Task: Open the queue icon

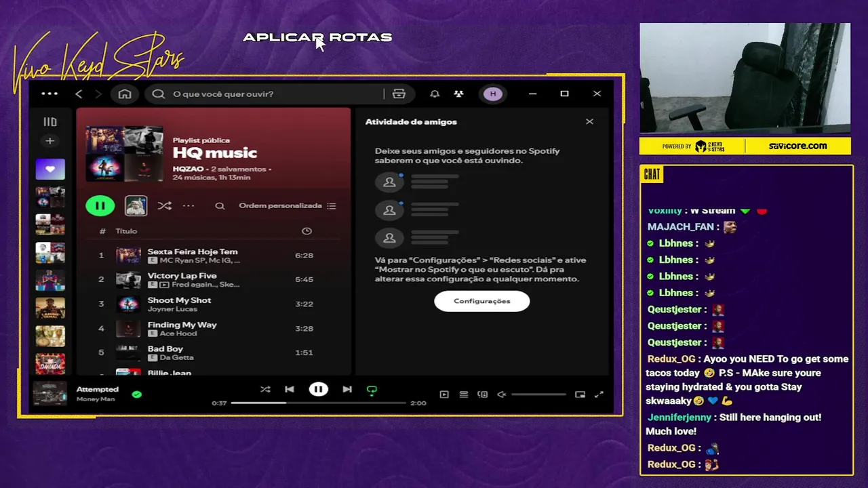Action: pyautogui.click(x=464, y=394)
